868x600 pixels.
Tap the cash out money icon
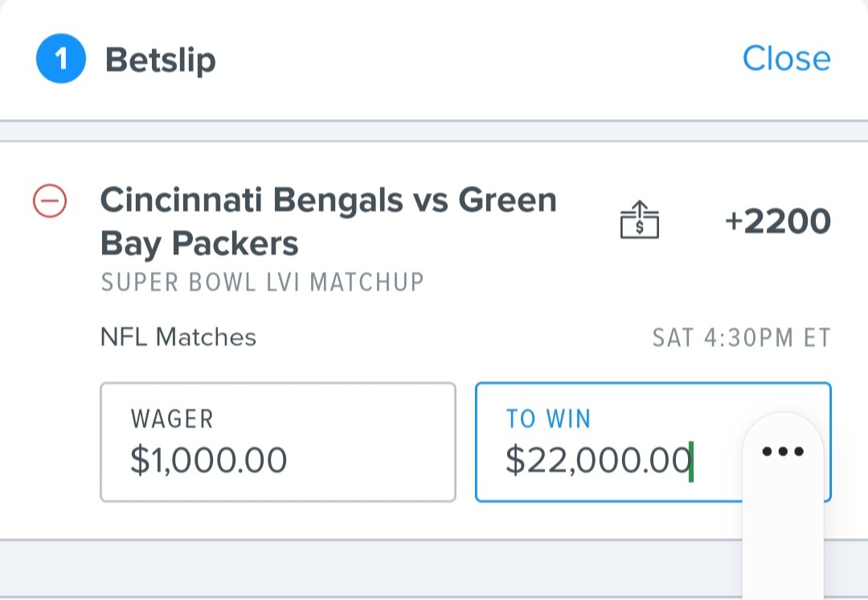click(640, 220)
